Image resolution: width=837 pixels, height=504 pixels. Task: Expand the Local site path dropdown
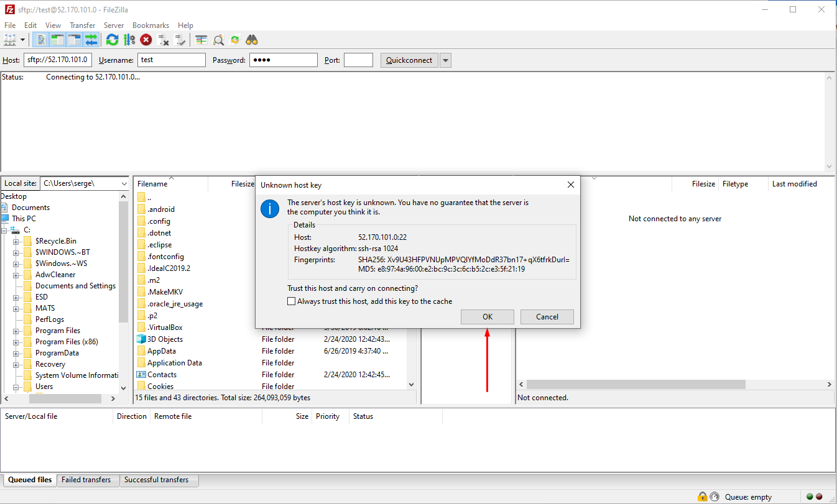tap(124, 184)
